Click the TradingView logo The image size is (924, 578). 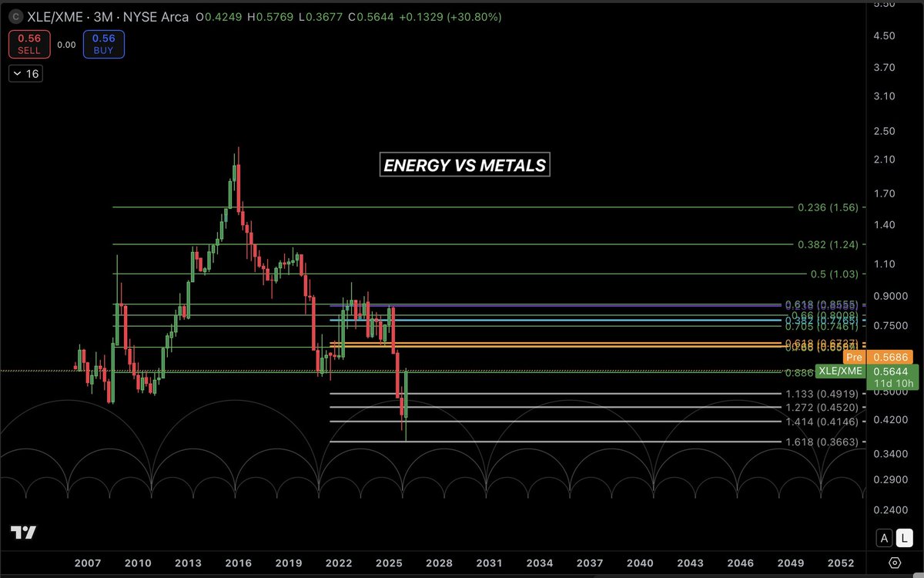pos(23,533)
